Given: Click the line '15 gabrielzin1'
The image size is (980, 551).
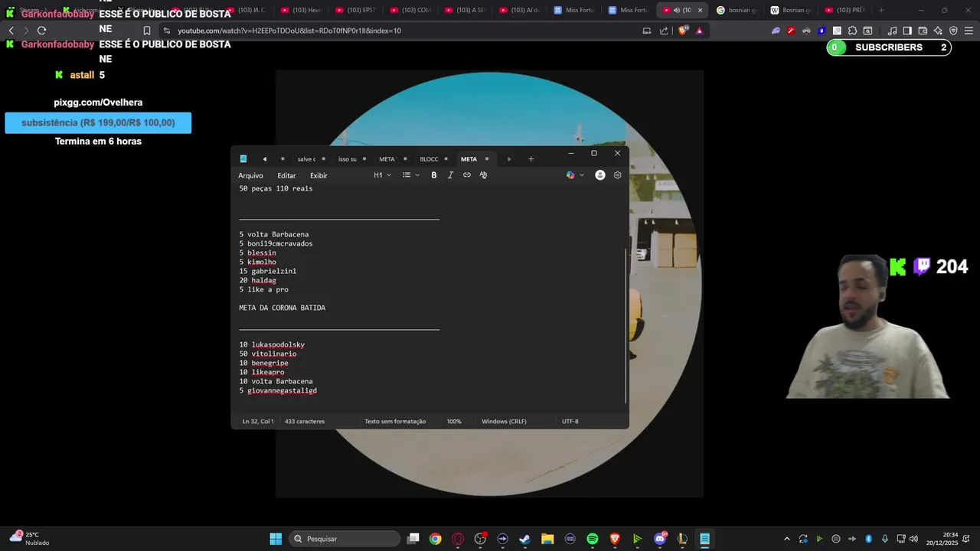Looking at the screenshot, I should click(x=268, y=271).
